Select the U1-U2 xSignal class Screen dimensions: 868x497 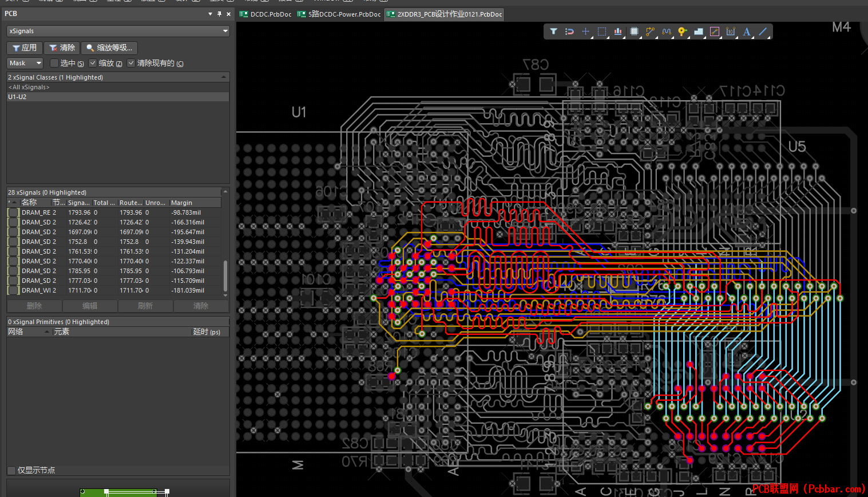[118, 97]
